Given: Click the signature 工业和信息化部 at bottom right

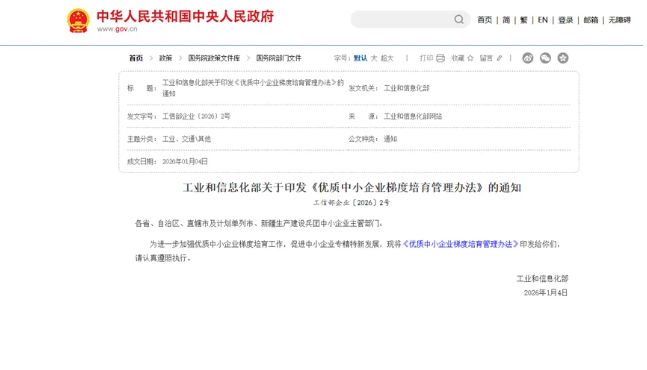Looking at the screenshot, I should 542,279.
